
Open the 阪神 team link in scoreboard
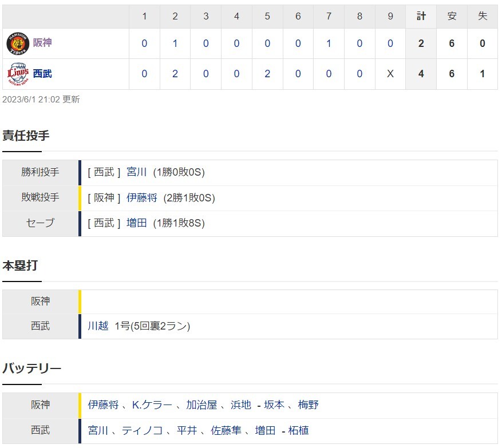42,43
